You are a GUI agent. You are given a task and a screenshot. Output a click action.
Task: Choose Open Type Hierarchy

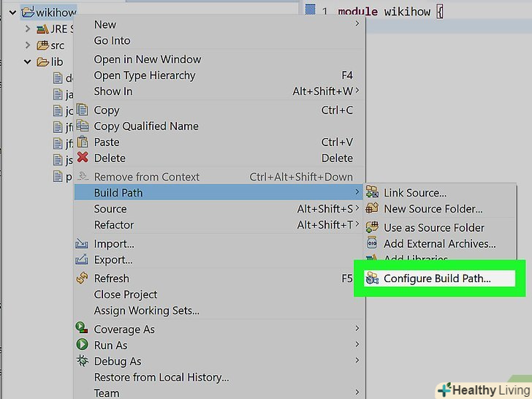[145, 75]
